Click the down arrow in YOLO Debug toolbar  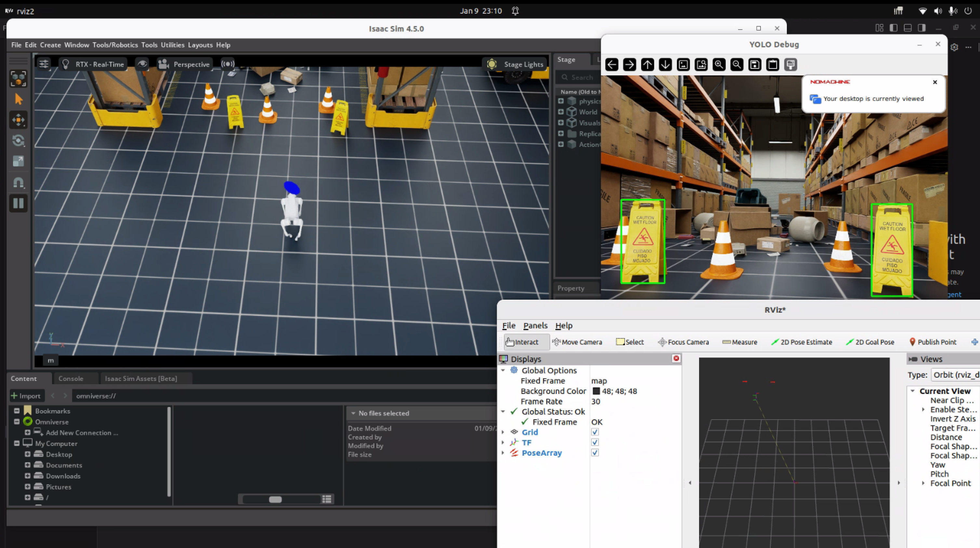point(665,65)
